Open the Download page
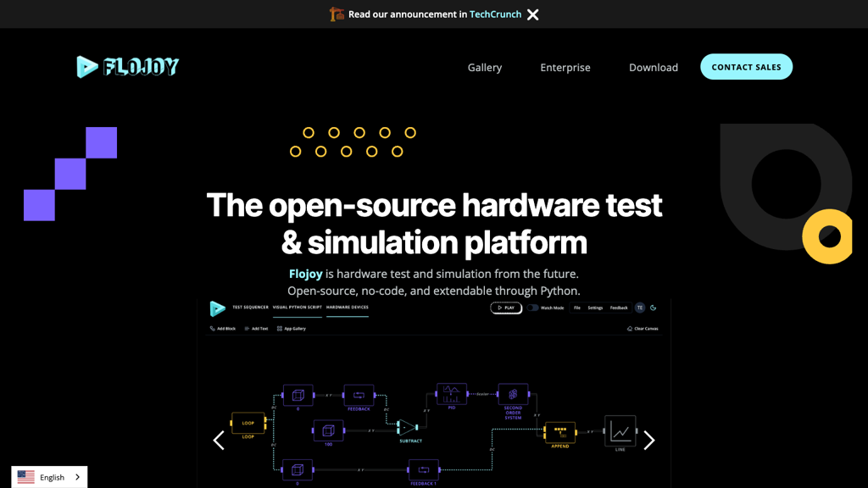This screenshot has height=488, width=868. coord(653,68)
